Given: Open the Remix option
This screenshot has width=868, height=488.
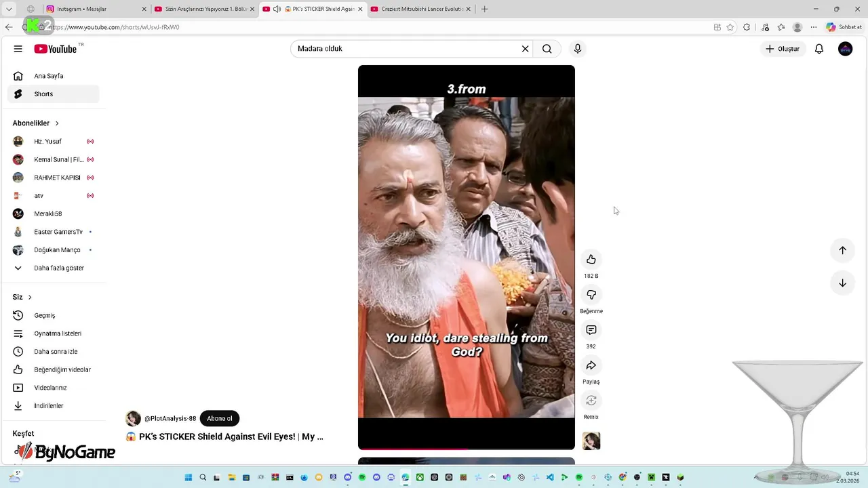Looking at the screenshot, I should pos(591,401).
